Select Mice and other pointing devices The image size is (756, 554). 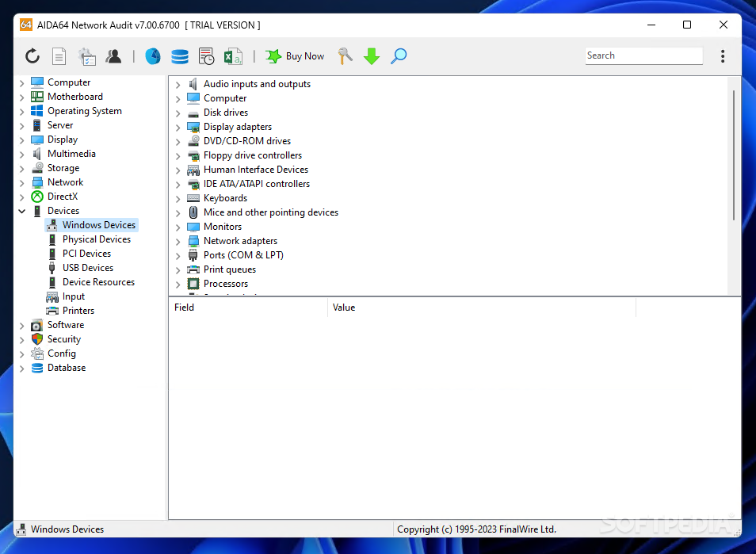(270, 212)
